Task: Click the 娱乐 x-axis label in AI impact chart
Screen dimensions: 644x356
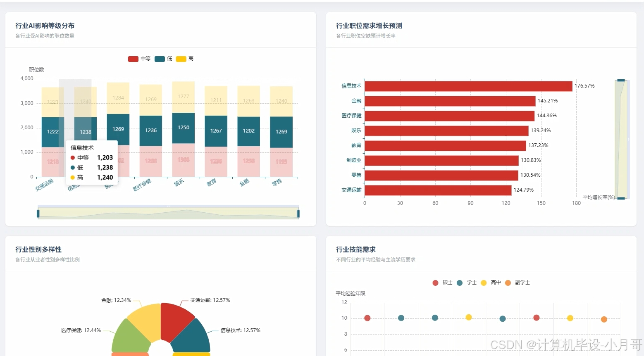Action: pyautogui.click(x=179, y=183)
